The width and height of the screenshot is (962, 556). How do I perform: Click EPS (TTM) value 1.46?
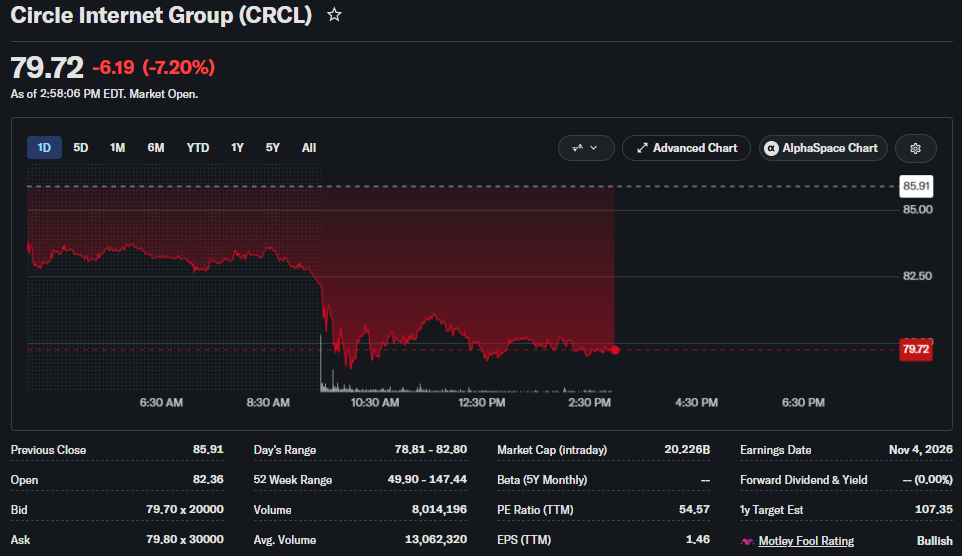pyautogui.click(x=698, y=539)
